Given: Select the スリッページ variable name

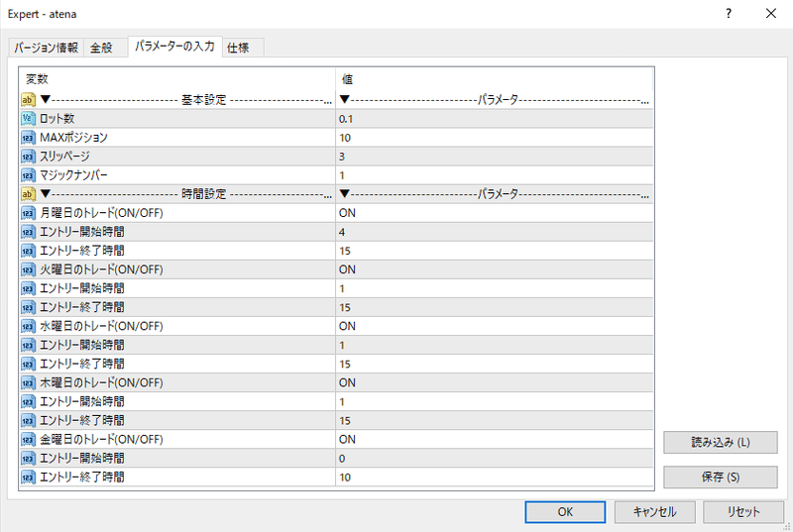Looking at the screenshot, I should click(x=64, y=157).
